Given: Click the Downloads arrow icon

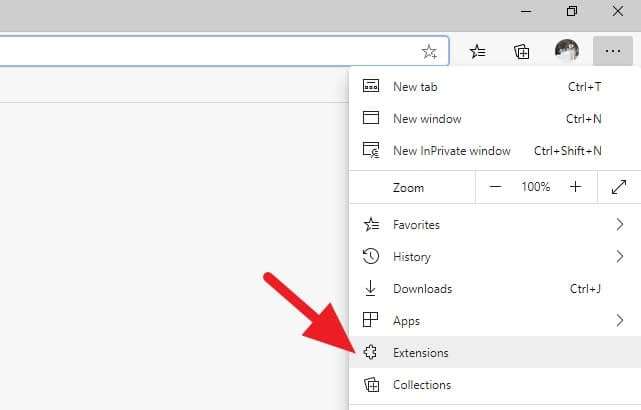Looking at the screenshot, I should (370, 288).
